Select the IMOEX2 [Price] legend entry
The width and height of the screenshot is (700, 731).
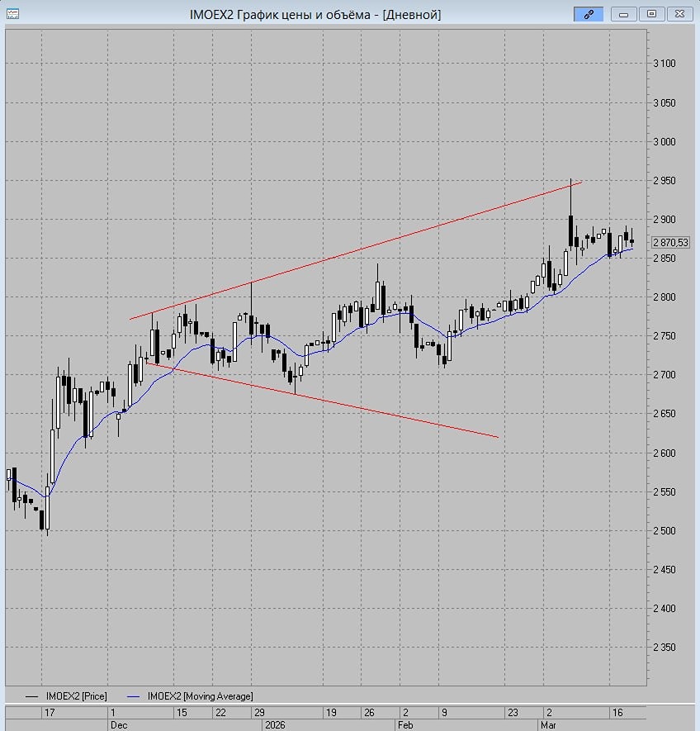(x=66, y=696)
